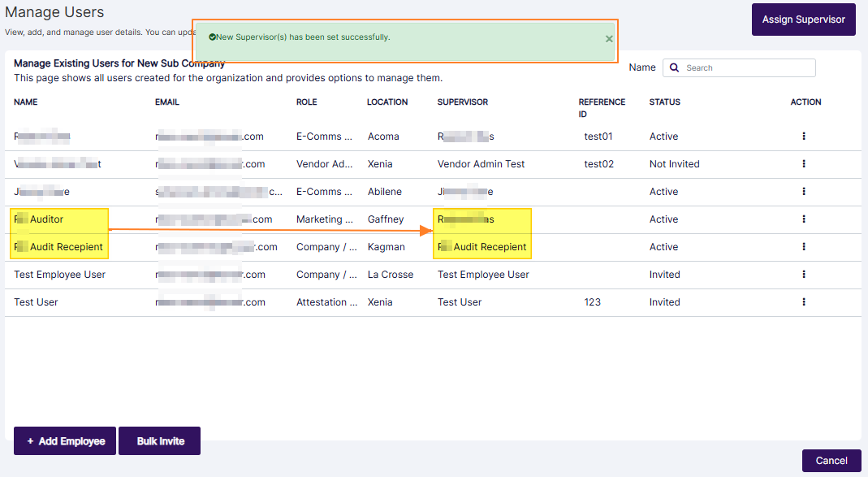868x477 pixels.
Task: Open the action menu for Test Employee User
Action: [x=803, y=274]
